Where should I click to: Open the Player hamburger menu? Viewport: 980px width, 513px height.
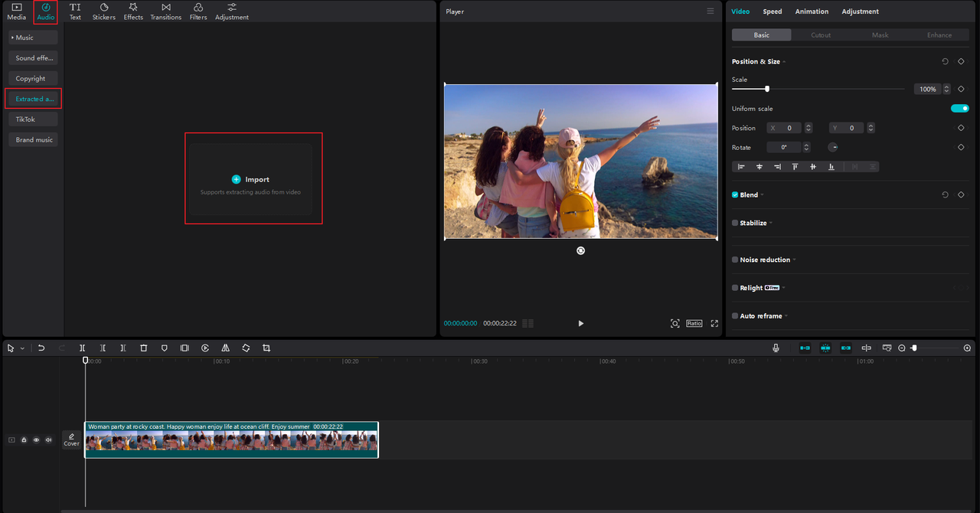click(710, 11)
